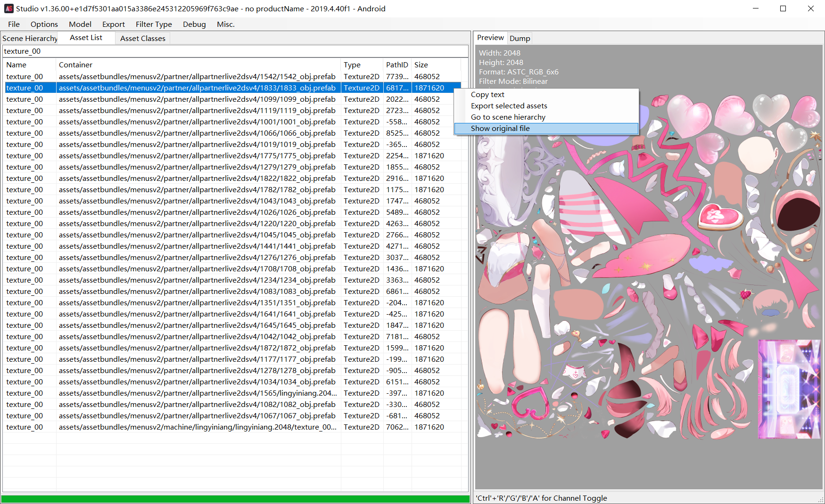Viewport: 825px width, 504px height.
Task: Select the 1001_obj.prefab texture row
Action: [x=232, y=122]
